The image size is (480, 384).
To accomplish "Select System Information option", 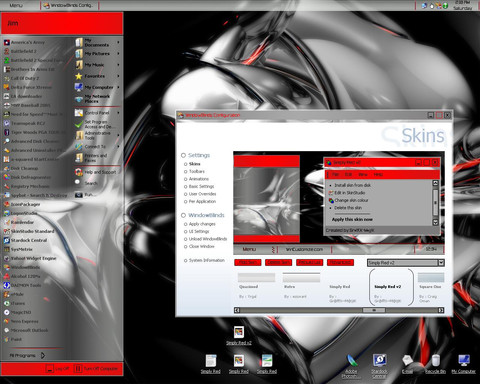I will (204, 260).
